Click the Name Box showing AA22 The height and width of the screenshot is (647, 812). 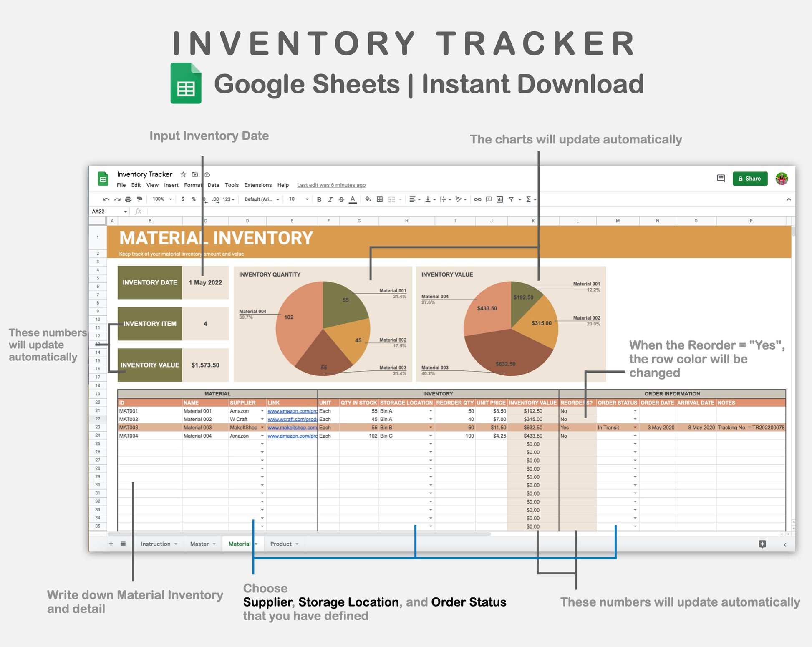click(x=106, y=211)
